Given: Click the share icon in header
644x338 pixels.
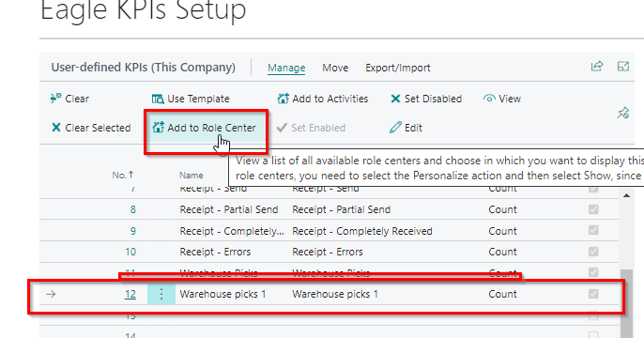Looking at the screenshot, I should [x=597, y=66].
